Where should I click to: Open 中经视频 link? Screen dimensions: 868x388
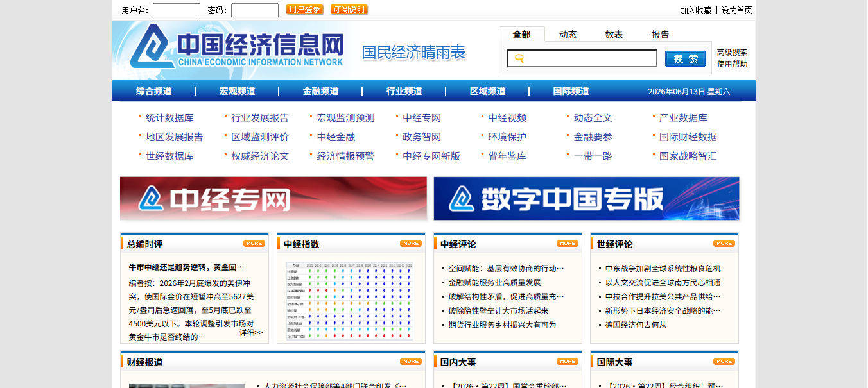(x=507, y=118)
